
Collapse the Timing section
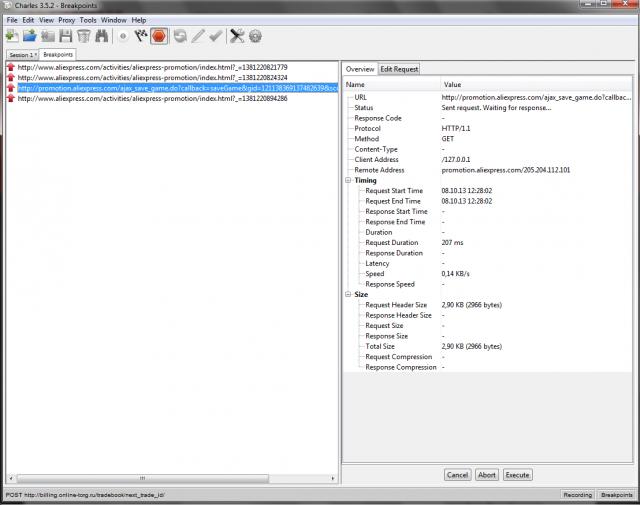click(348, 180)
